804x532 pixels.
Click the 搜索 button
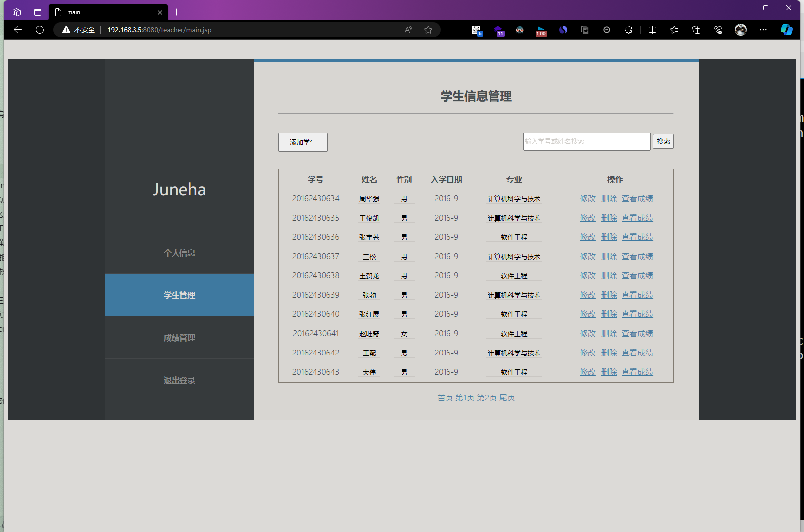click(663, 141)
